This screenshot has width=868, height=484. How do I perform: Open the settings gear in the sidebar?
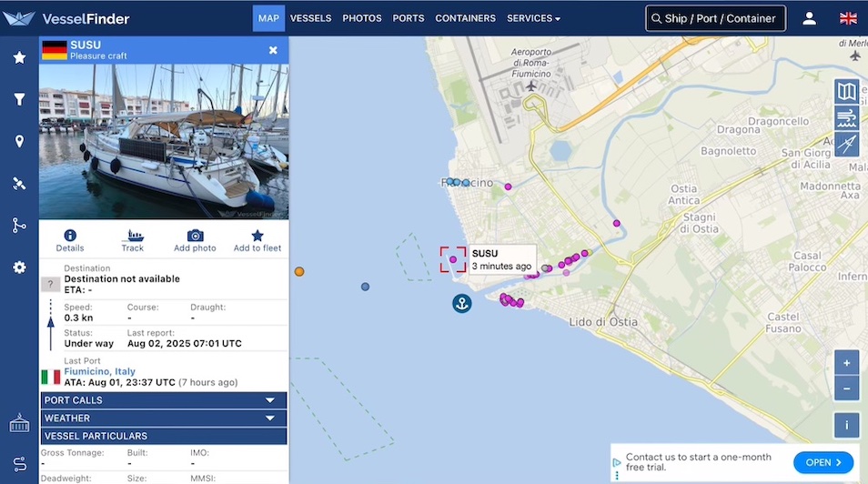[x=19, y=267]
